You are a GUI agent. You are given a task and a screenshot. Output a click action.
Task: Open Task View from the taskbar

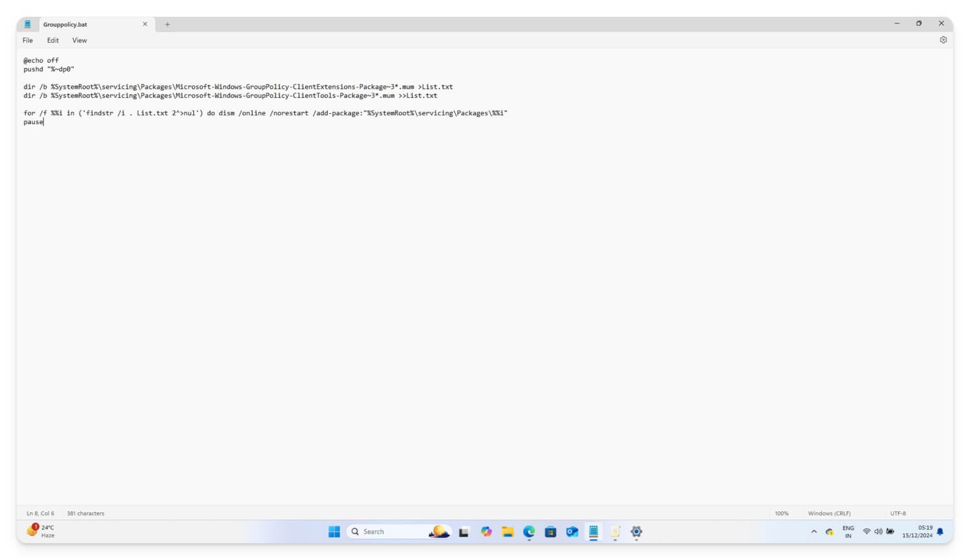pos(464,532)
